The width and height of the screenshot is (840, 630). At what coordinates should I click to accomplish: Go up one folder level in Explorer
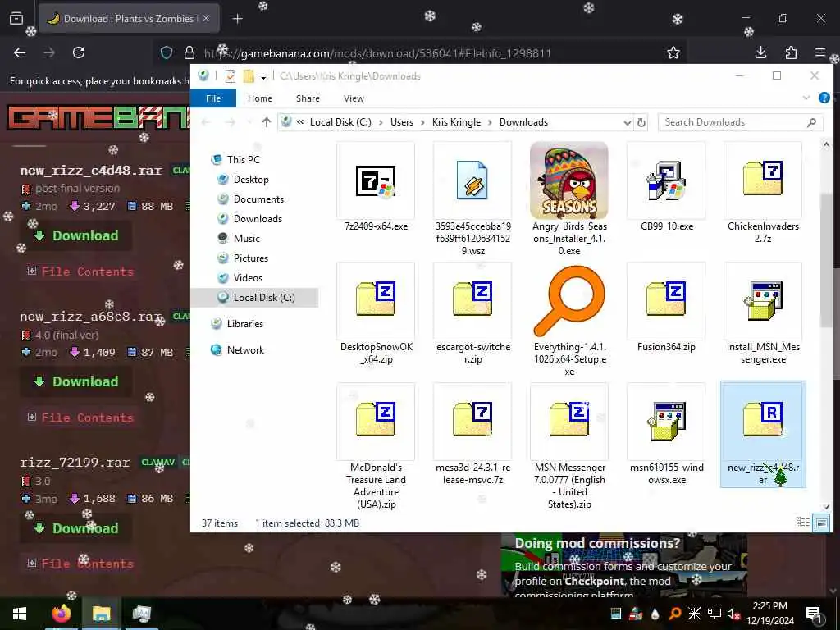(x=267, y=122)
